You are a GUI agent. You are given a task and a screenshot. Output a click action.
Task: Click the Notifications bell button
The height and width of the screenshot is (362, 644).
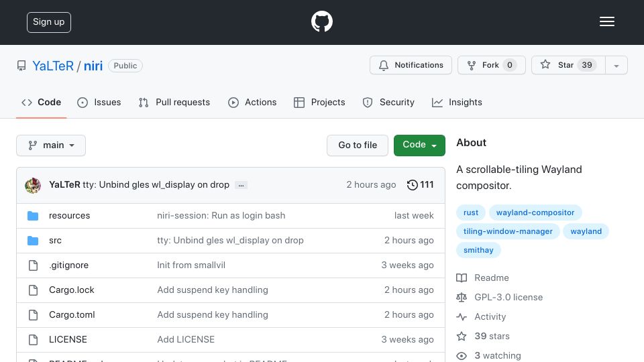click(x=411, y=65)
